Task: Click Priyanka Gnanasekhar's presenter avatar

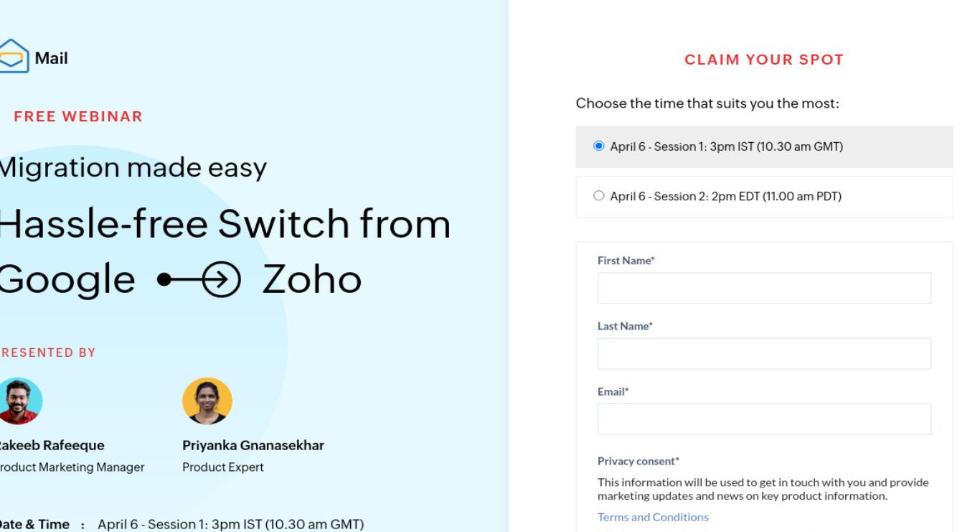Action: click(207, 401)
